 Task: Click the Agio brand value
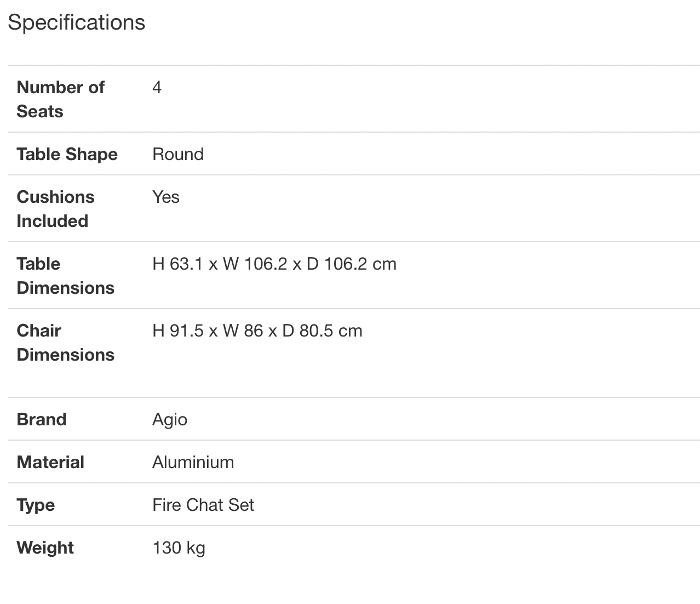pyautogui.click(x=170, y=419)
